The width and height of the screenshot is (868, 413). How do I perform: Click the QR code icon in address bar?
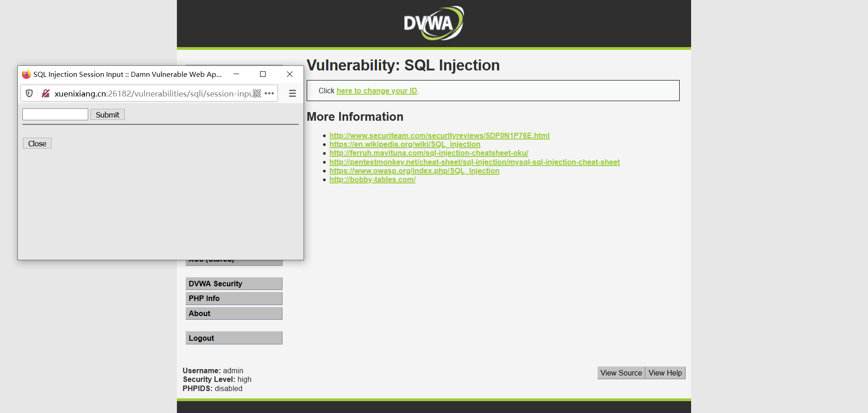pos(257,93)
